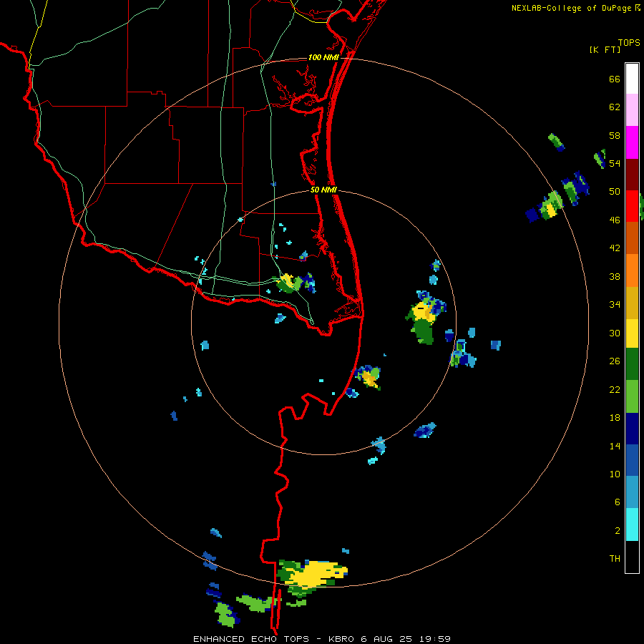Click the '62' legend scale label
644x644 pixels.
(615, 107)
